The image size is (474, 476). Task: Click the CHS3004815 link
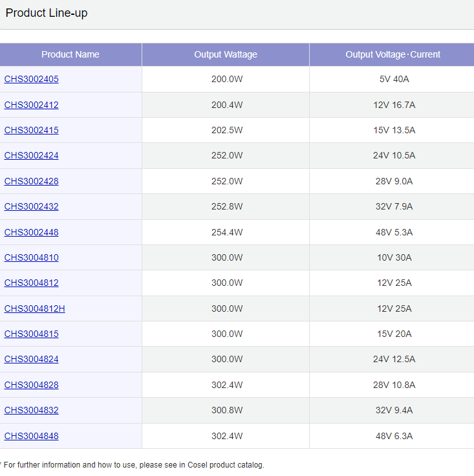(x=31, y=334)
